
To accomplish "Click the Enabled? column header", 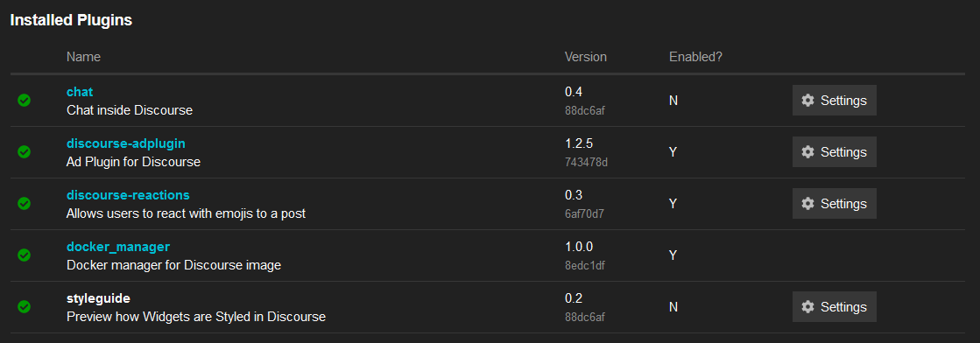I will (x=695, y=57).
